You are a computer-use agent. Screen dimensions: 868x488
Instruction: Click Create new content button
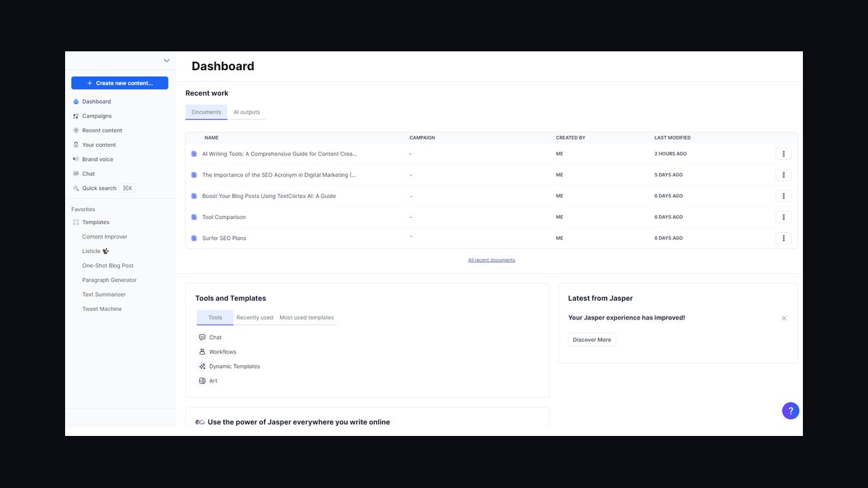click(x=120, y=83)
